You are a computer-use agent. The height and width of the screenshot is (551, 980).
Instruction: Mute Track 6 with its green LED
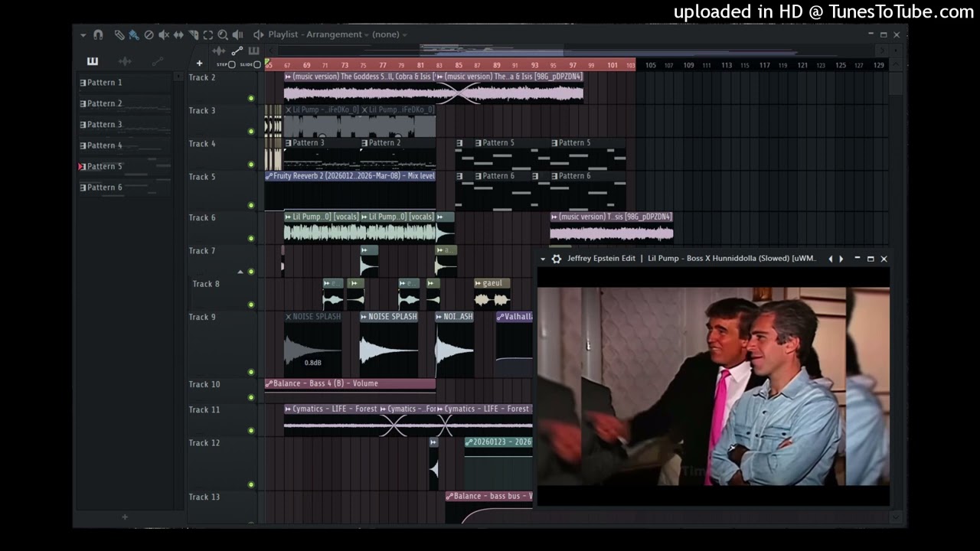251,238
